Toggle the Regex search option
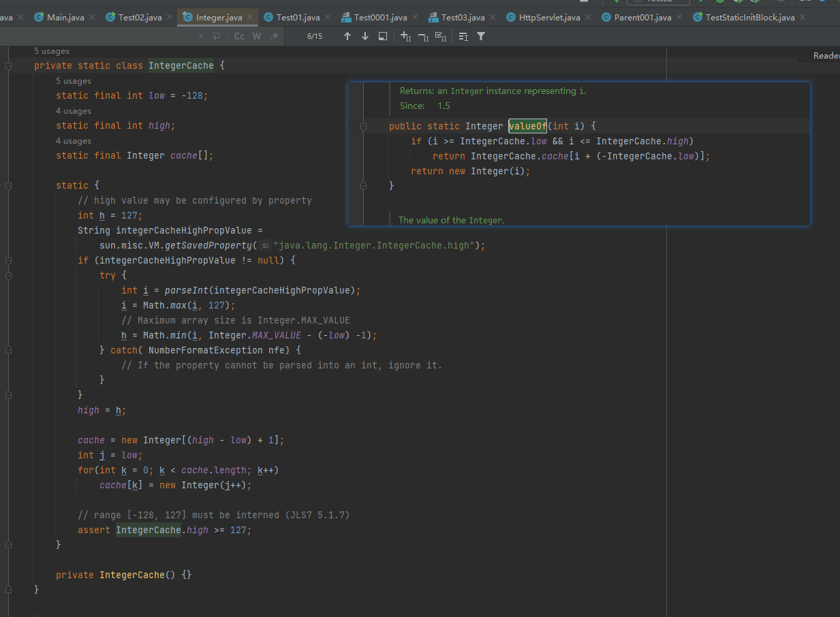 click(274, 36)
